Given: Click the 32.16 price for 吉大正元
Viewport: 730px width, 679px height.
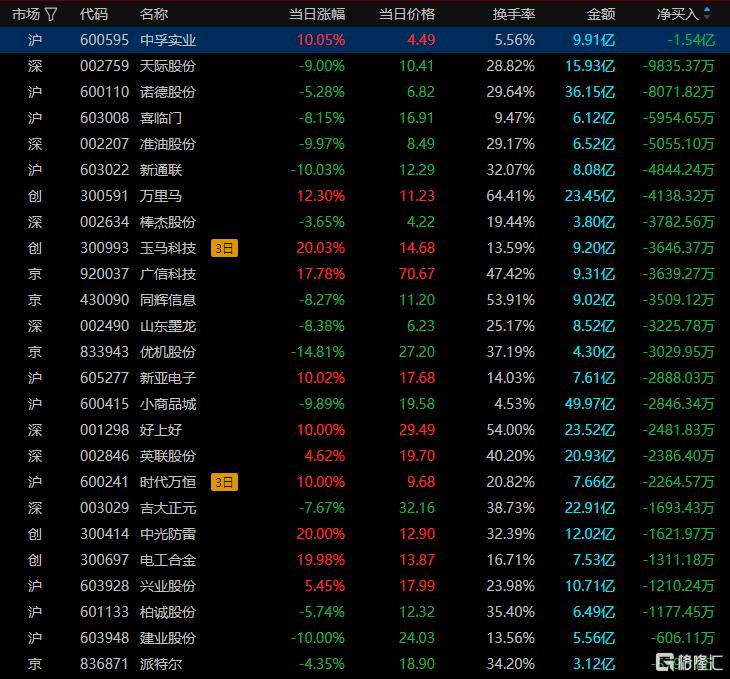Looking at the screenshot, I should (x=417, y=508).
